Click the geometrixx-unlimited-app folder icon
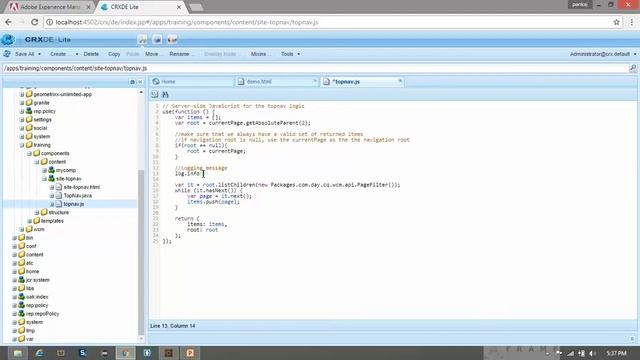Image resolution: width=640 pixels, height=360 pixels. pyautogui.click(x=29, y=94)
